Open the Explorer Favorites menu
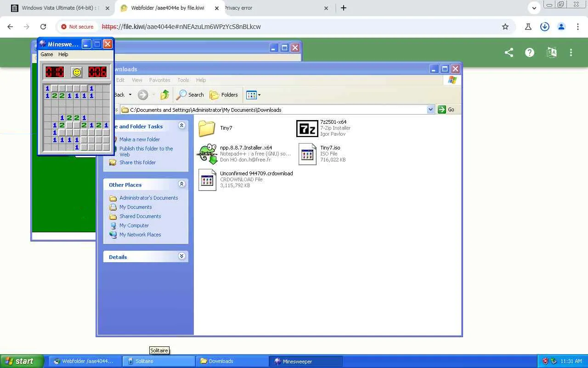This screenshot has width=588, height=368. 159,80
